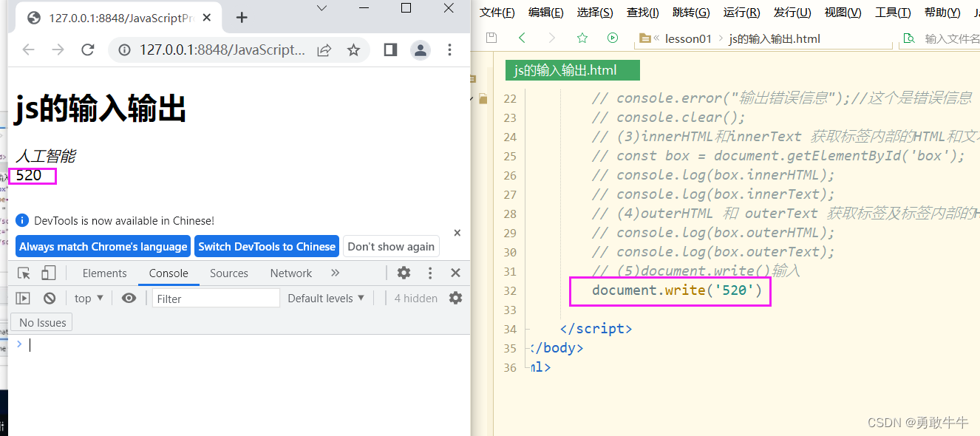Open the 帮助(Y) menu
The image size is (980, 436).
(942, 12)
